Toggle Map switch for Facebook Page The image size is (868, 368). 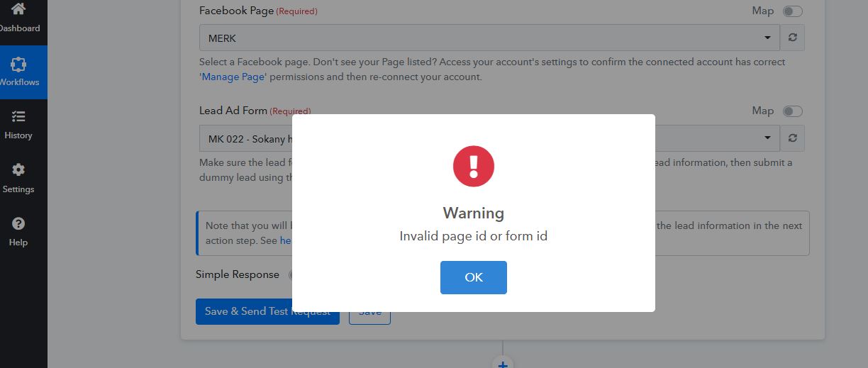pos(793,11)
